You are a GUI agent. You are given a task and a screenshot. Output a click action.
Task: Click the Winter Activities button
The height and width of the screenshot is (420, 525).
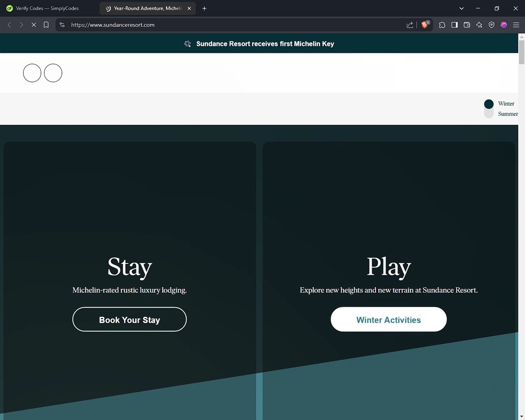tap(388, 319)
